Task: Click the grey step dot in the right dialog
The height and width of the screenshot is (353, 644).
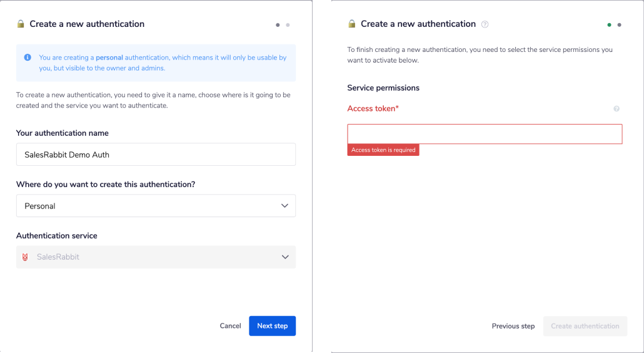Action: [619, 25]
